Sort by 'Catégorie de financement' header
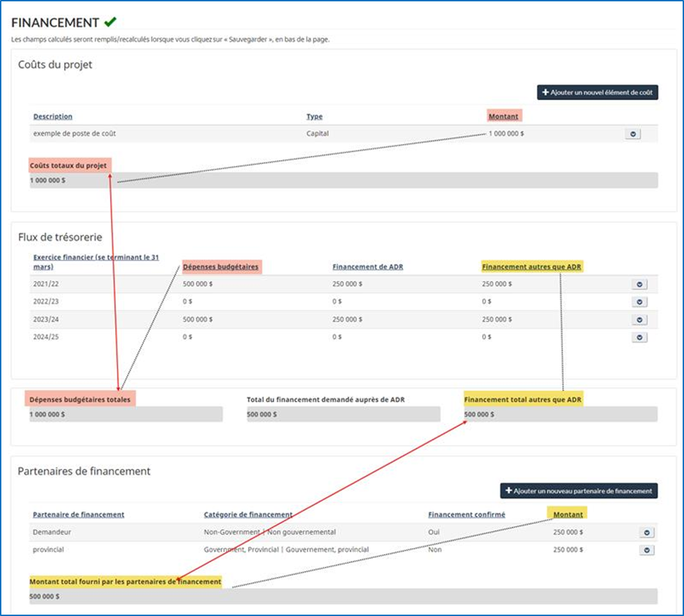Image resolution: width=684 pixels, height=616 pixels. 248,514
